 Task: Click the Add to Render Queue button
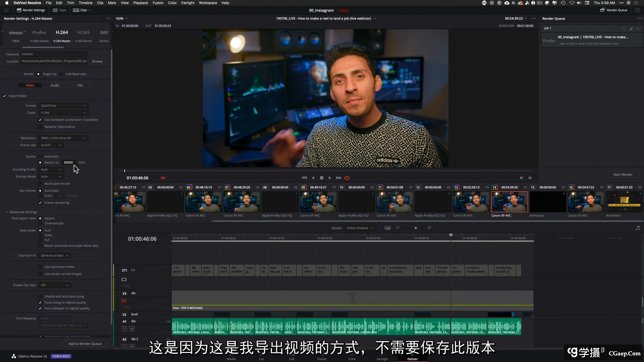tap(85, 344)
